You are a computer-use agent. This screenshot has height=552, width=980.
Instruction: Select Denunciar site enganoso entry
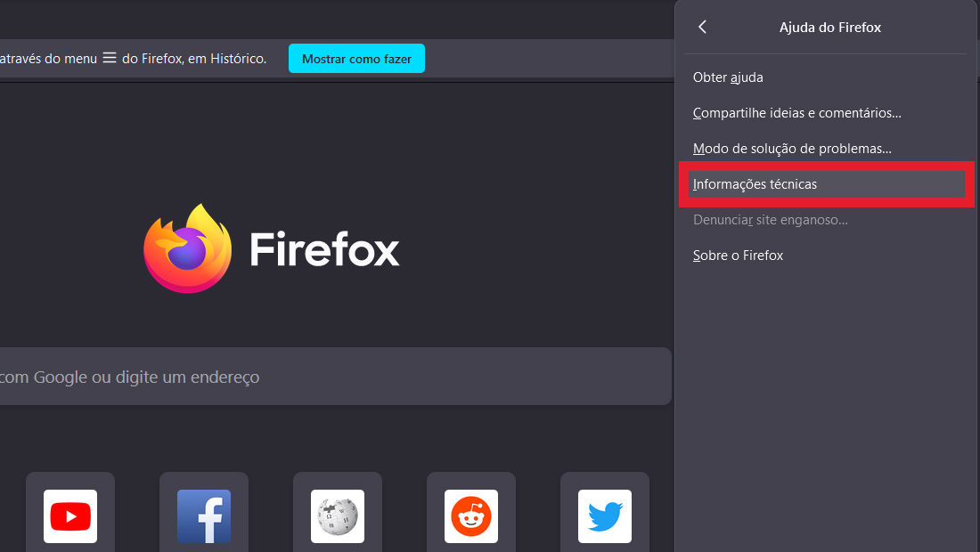826,220
